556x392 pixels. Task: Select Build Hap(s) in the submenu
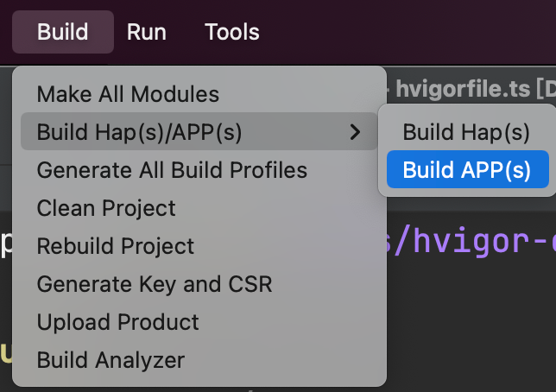tap(468, 132)
